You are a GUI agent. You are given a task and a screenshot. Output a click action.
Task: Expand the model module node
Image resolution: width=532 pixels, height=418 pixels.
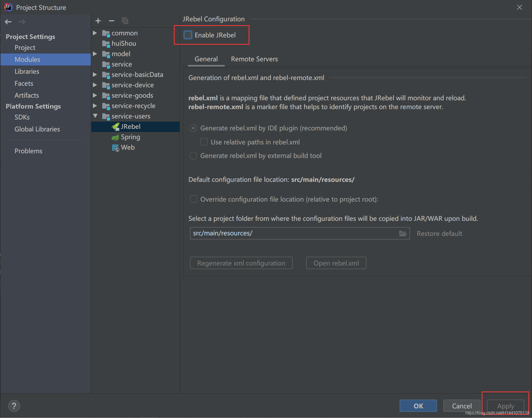click(95, 54)
